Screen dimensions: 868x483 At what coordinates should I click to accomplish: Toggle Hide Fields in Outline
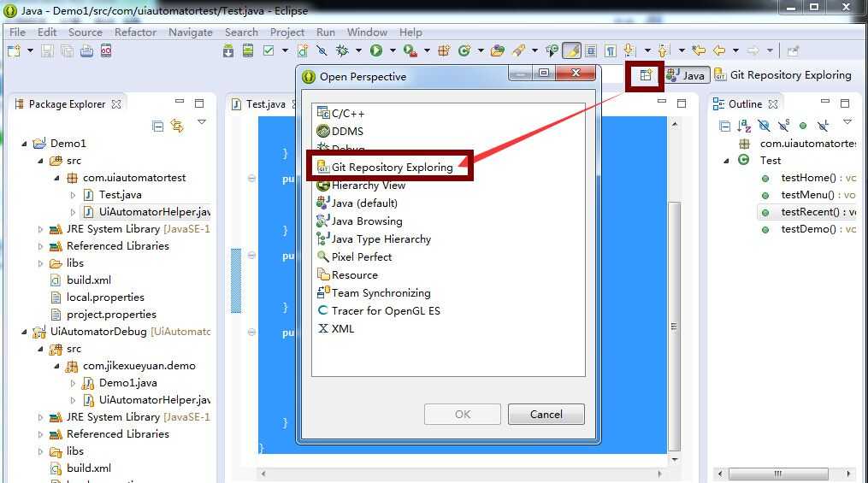coord(764,127)
